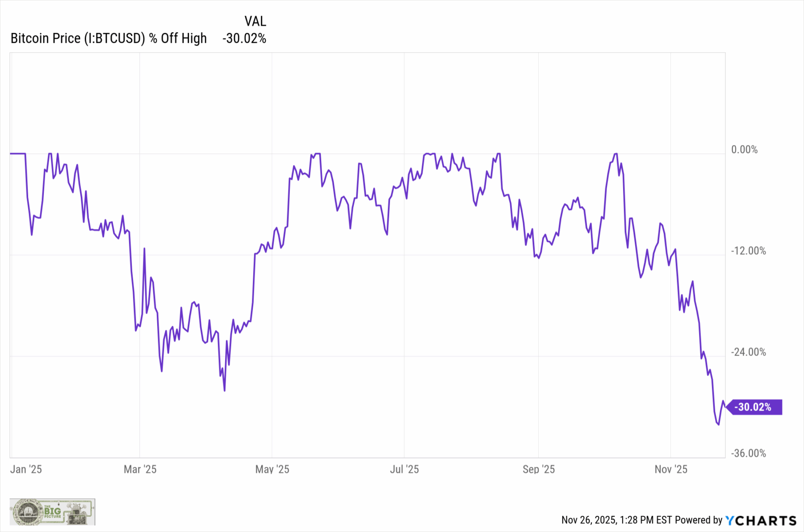Image resolution: width=804 pixels, height=532 pixels.
Task: Click the May '25 x-axis label
Action: (272, 469)
